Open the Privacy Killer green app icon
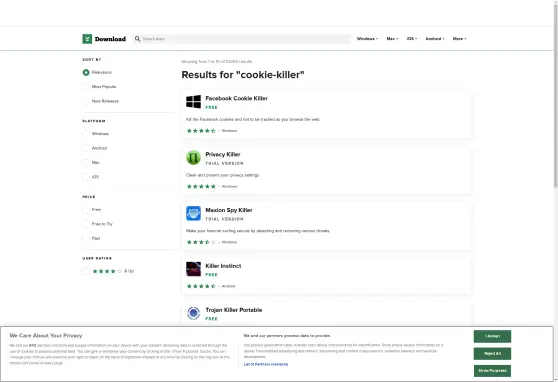 (x=193, y=158)
